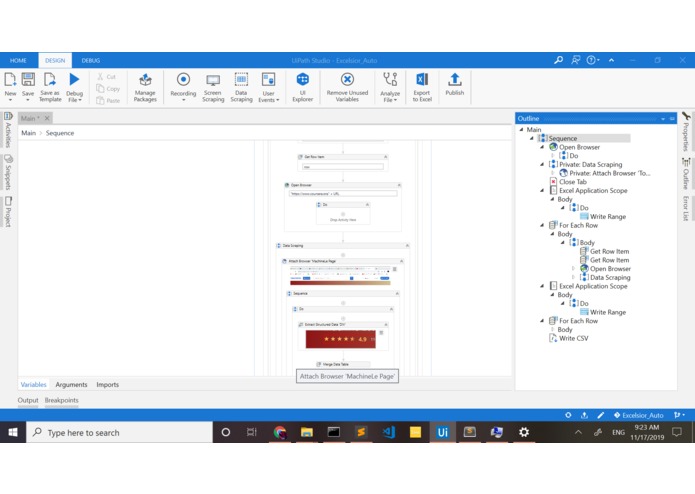Toggle the Outline panel auto-hide pin
The width and height of the screenshot is (695, 494).
[672, 119]
